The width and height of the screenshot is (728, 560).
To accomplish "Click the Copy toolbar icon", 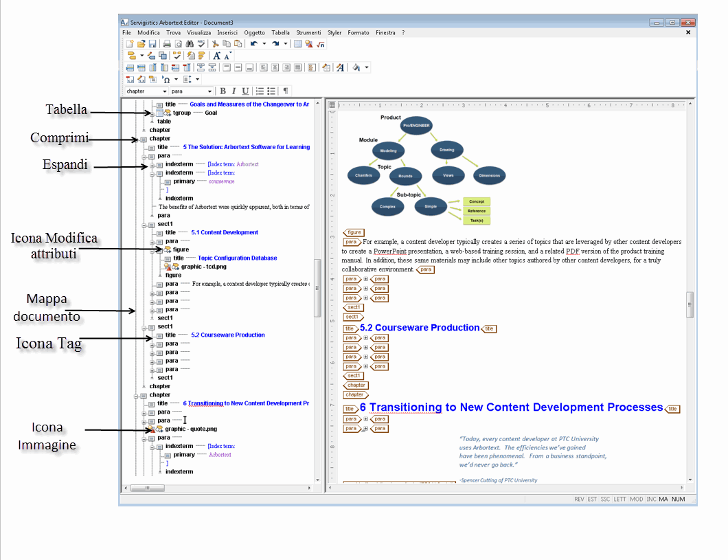I will (227, 44).
